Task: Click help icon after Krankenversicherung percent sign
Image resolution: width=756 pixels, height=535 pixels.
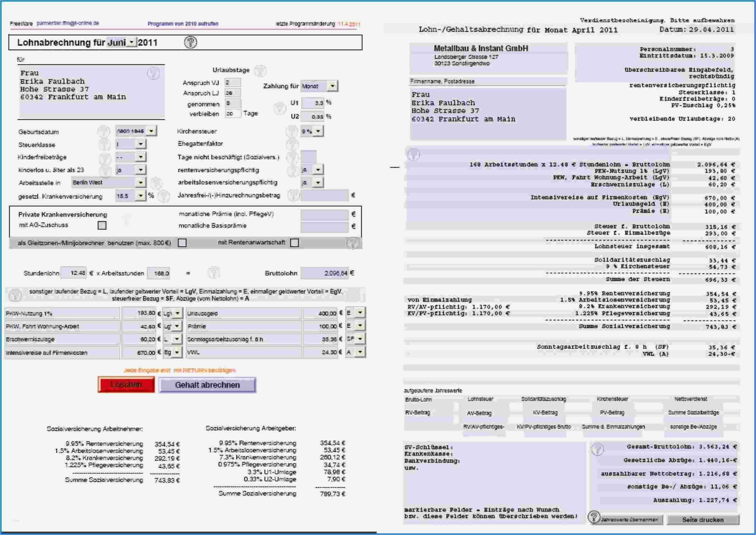Action: coord(164,196)
